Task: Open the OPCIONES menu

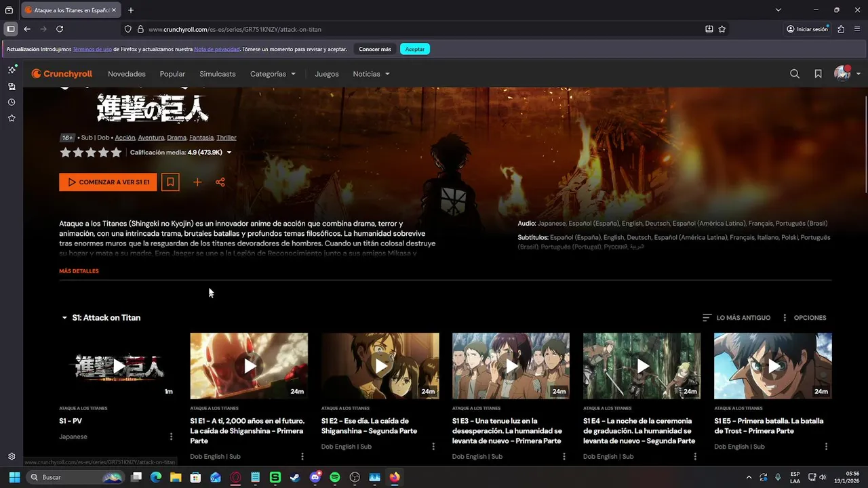Action: pyautogui.click(x=804, y=318)
